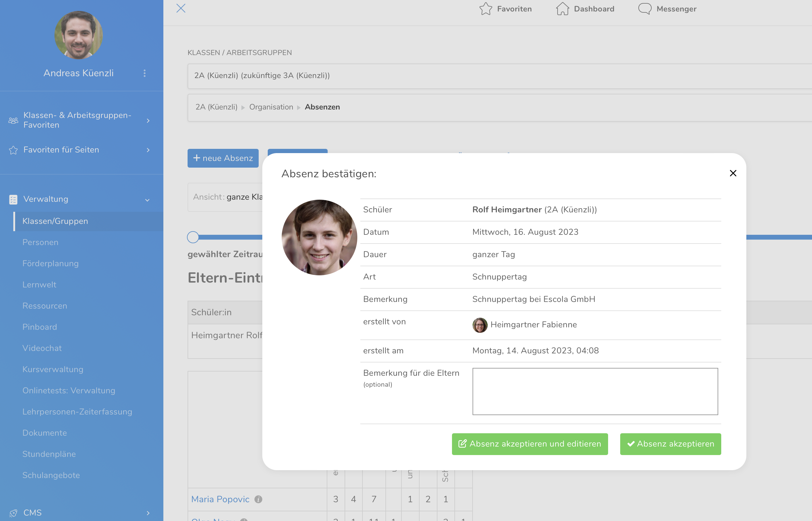Viewport: 812px width, 521px height.
Task: Open Ressourcen in sidebar
Action: point(45,306)
